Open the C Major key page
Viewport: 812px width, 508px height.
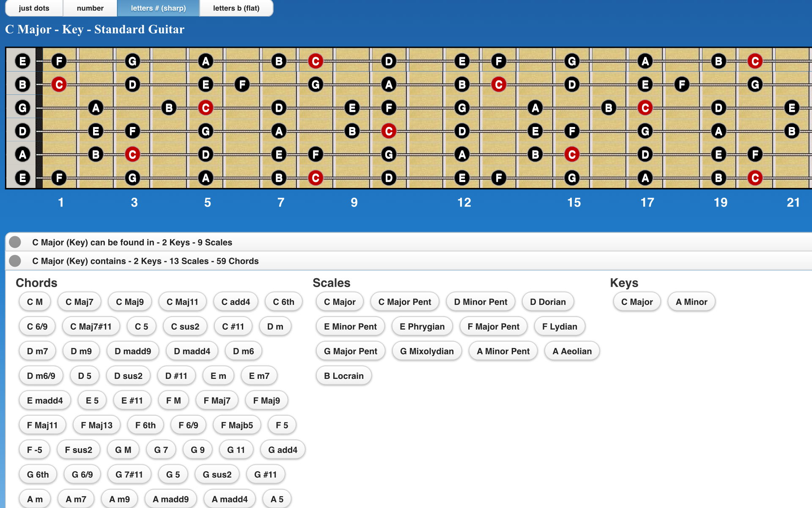(636, 301)
